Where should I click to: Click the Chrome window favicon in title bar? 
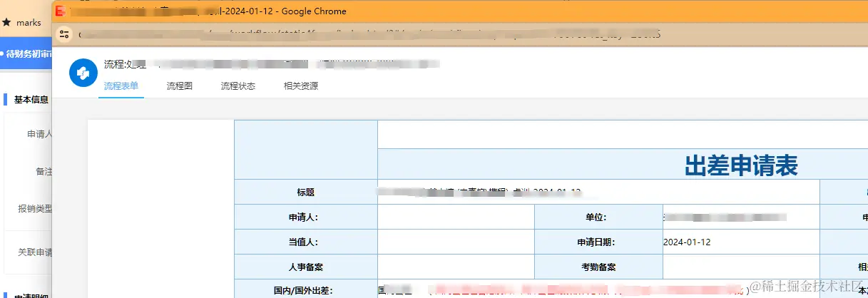click(x=61, y=11)
